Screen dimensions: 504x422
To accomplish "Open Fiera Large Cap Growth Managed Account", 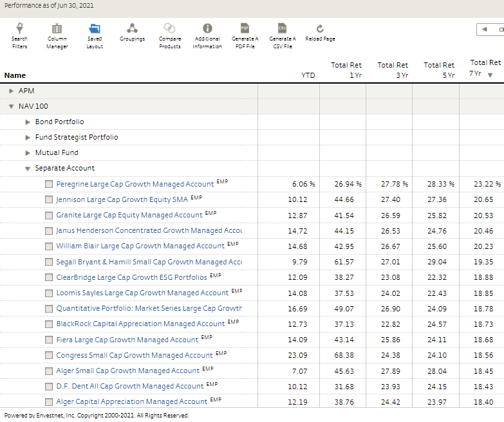I will pyautogui.click(x=127, y=340).
